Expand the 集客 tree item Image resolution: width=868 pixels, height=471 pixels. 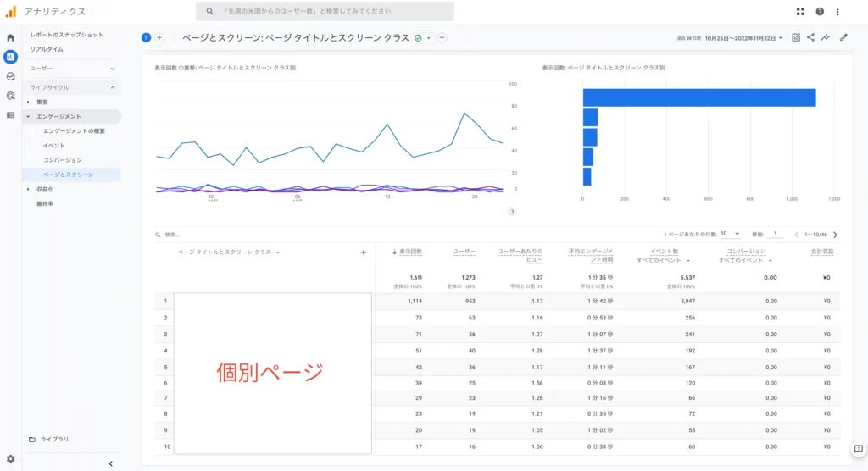[x=28, y=102]
